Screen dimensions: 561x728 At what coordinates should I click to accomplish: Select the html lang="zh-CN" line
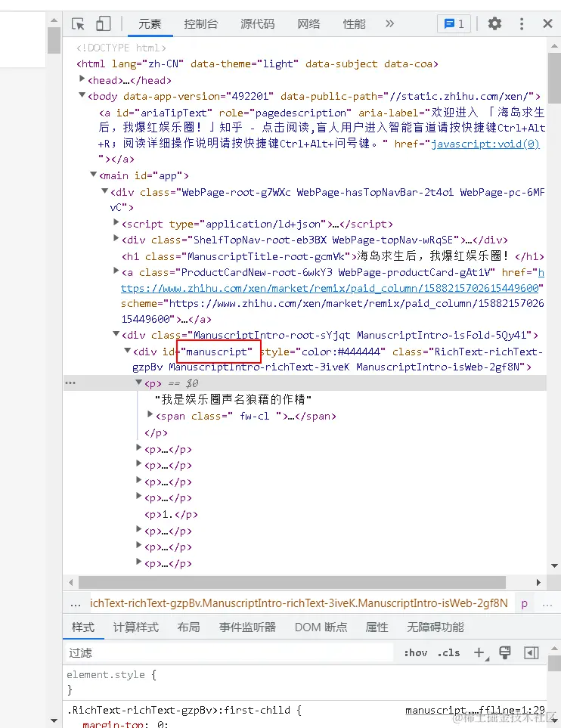click(257, 64)
